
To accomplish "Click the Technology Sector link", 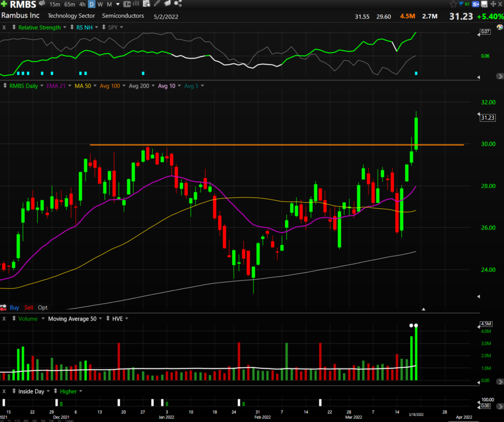I will (72, 16).
